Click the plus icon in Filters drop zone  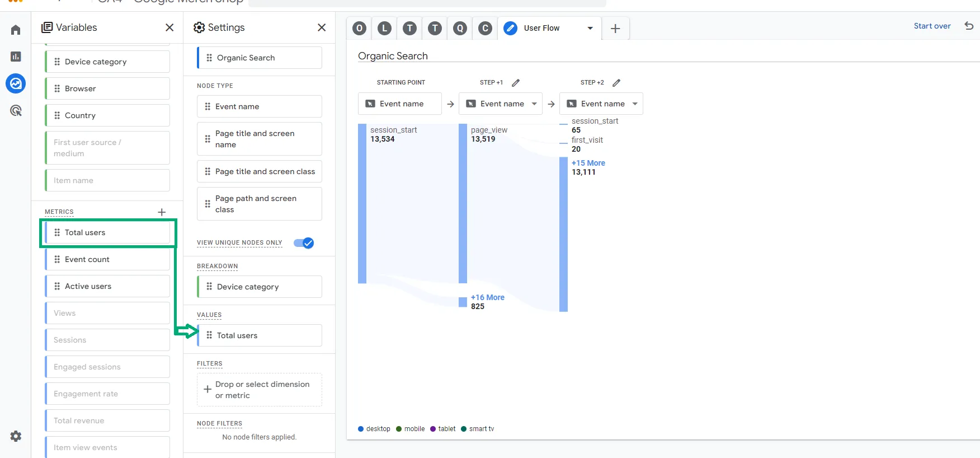coord(208,389)
